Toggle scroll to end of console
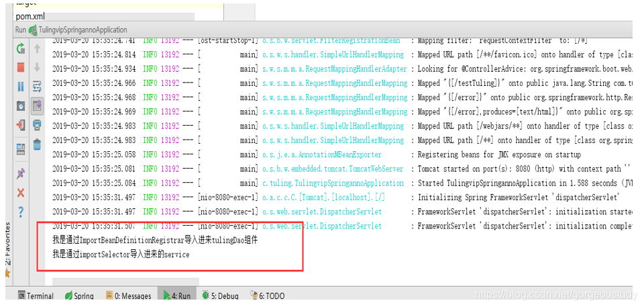This screenshot has height=307, width=644. pyautogui.click(x=37, y=105)
